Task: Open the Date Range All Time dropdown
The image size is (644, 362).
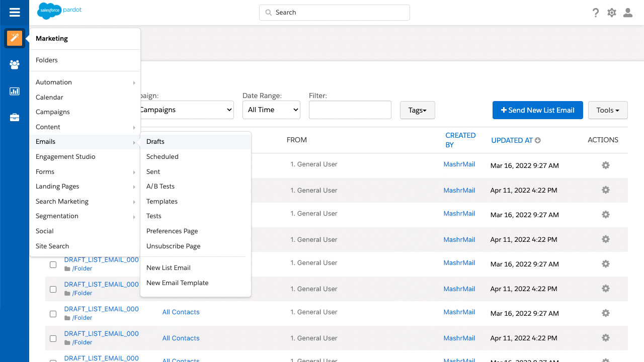Action: (x=271, y=110)
